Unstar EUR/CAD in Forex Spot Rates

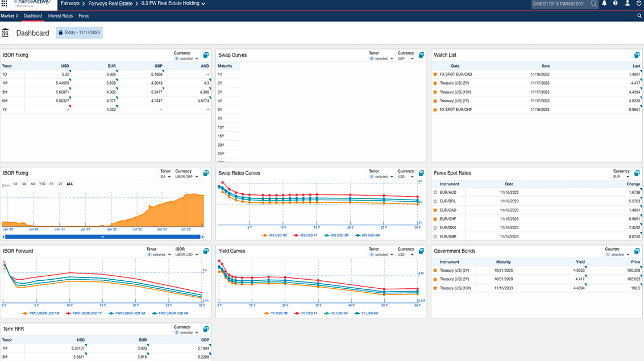click(435, 210)
